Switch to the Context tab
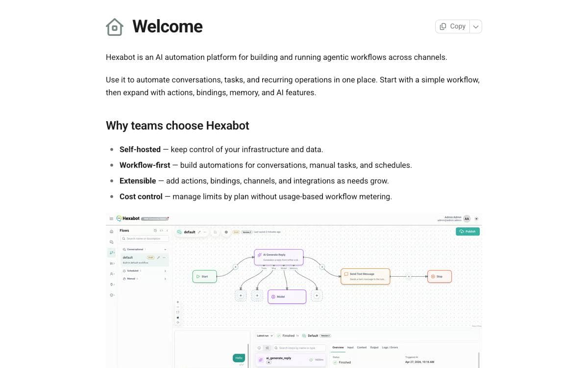Viewport: 588px width, 368px height. click(x=362, y=347)
